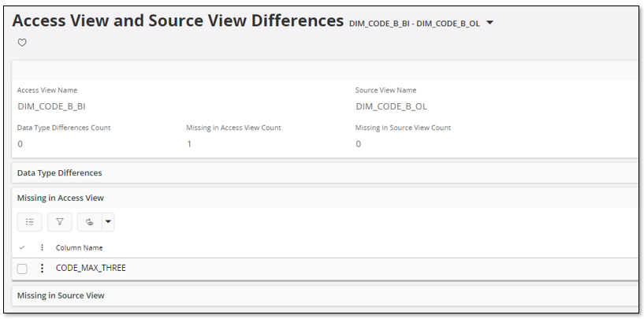Click the hand-shaped action icon in the toolbar
Viewport: 644px width, 319px height.
pos(89,222)
